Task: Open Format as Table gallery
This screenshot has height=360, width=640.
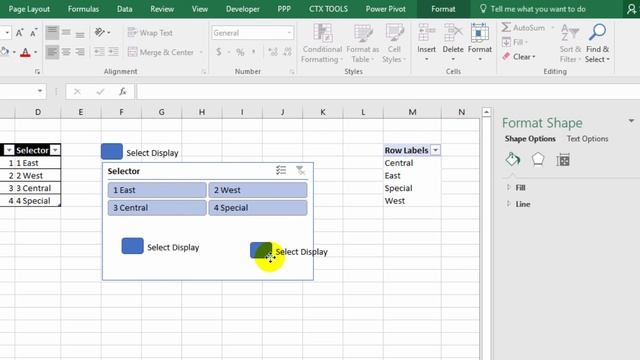Action: (x=362, y=43)
